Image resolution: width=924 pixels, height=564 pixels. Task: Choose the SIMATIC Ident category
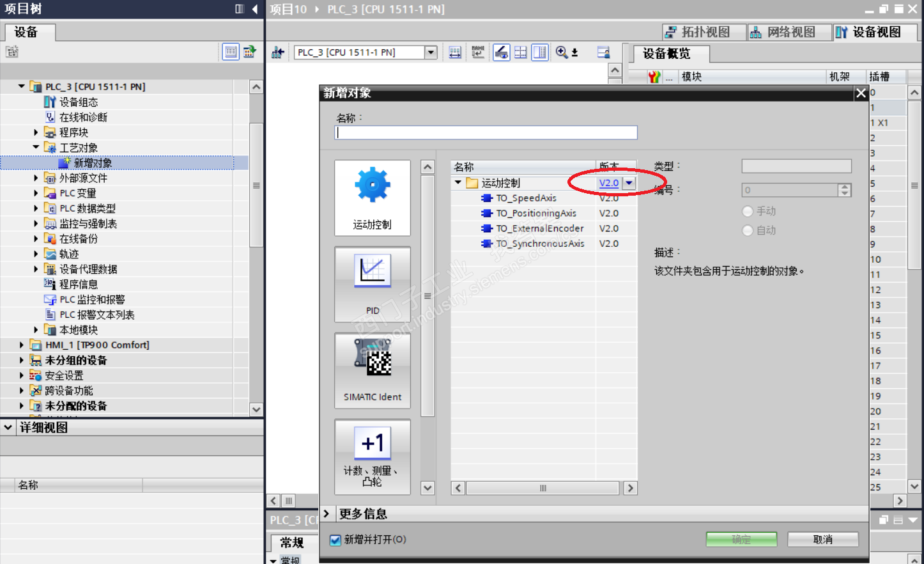point(373,371)
